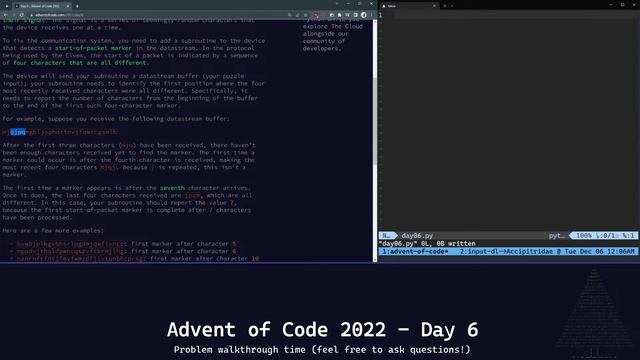
Task: Click the green 'seventh' word
Action: pyautogui.click(x=172, y=188)
